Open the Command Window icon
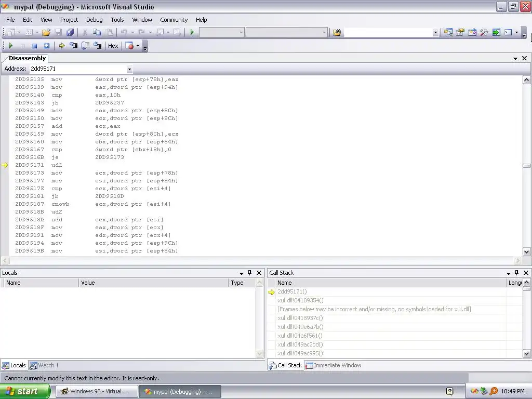The width and height of the screenshot is (532, 399). click(x=508, y=32)
